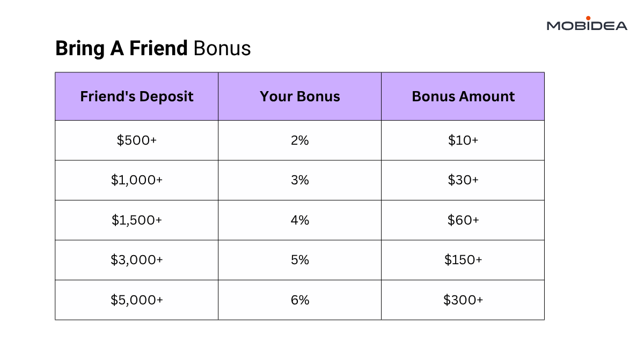The width and height of the screenshot is (644, 358).
Task: Highlight the $150+ bonus amount cell
Action: pyautogui.click(x=463, y=260)
